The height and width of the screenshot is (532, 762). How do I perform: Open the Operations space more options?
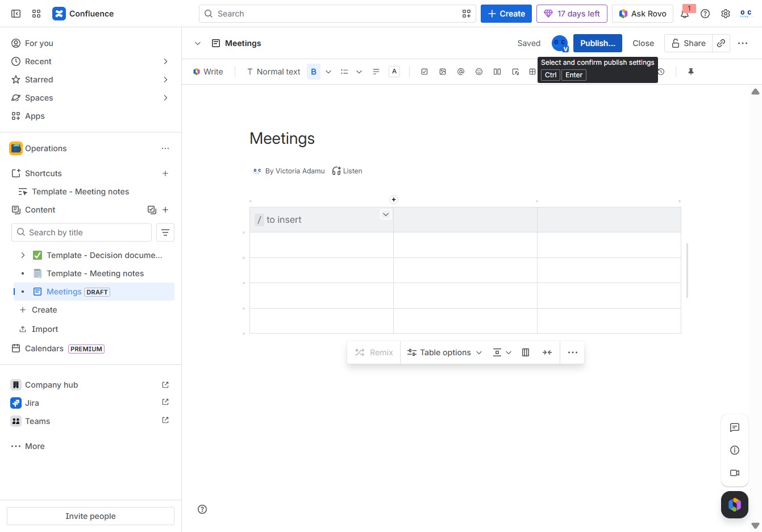pos(165,148)
